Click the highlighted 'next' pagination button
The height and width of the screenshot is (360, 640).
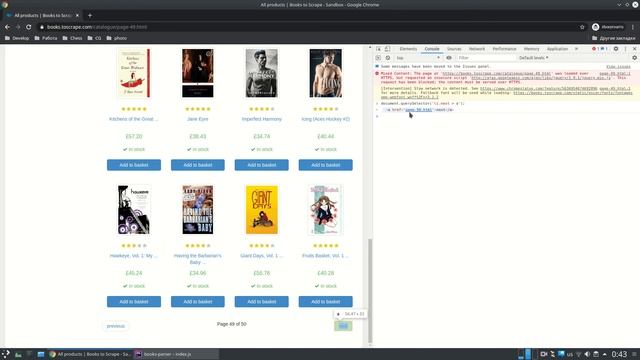click(343, 326)
